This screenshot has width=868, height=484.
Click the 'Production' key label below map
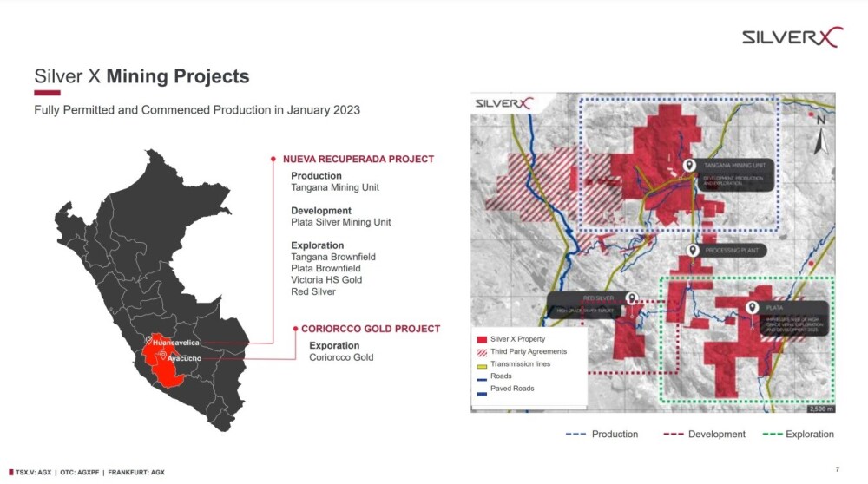pos(615,435)
